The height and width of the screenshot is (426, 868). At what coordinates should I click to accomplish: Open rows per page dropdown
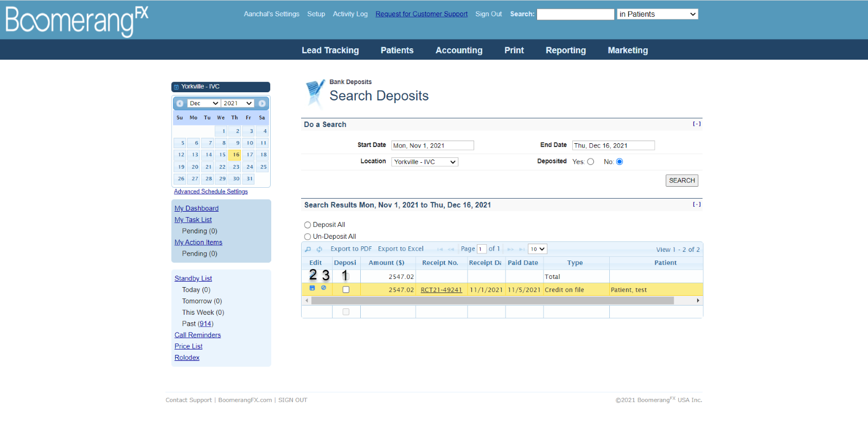point(537,249)
